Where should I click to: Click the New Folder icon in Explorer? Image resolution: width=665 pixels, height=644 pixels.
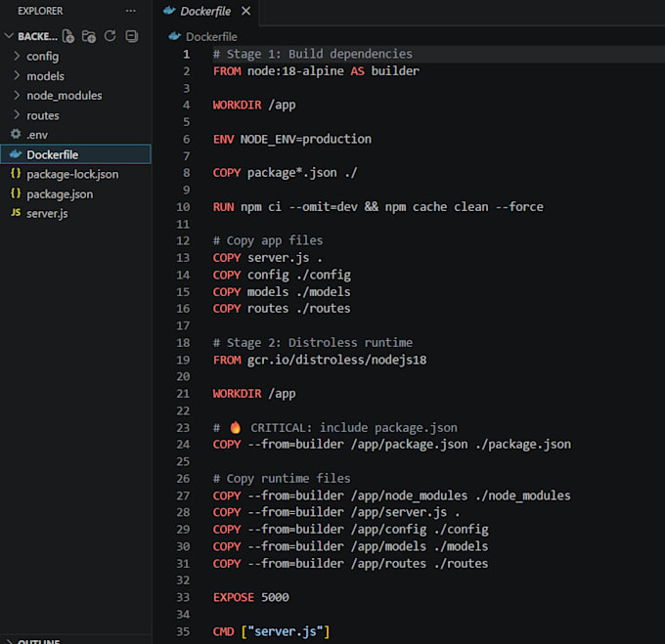89,36
